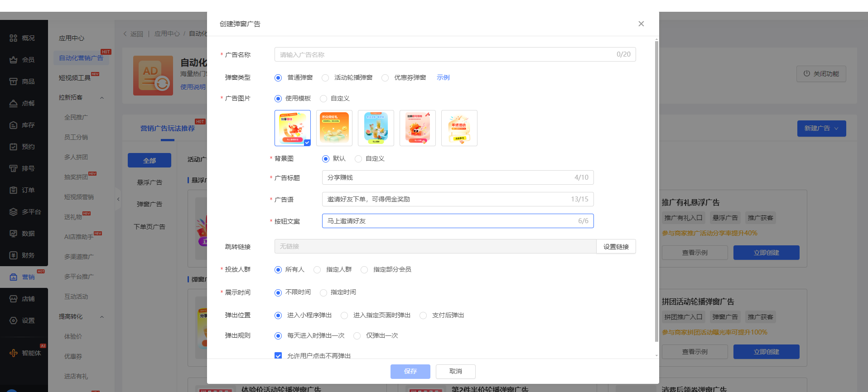
Task: Open the 新建广告 dropdown button
Action: [821, 129]
